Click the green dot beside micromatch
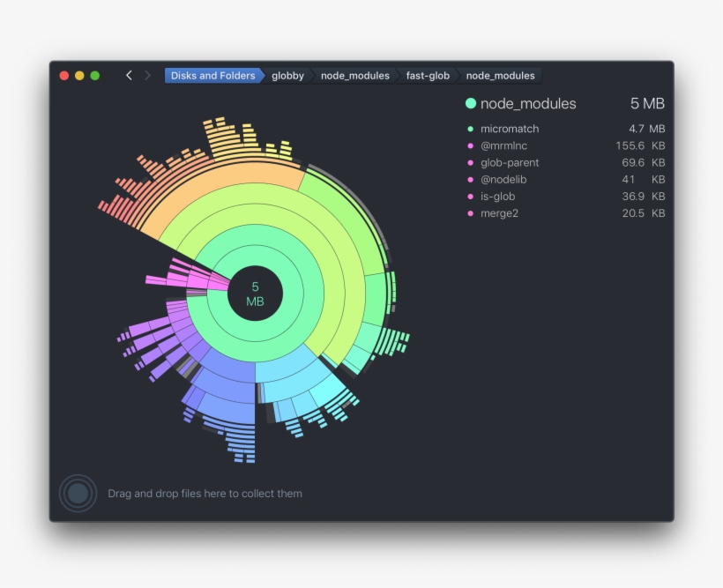This screenshot has width=723, height=588. click(472, 129)
